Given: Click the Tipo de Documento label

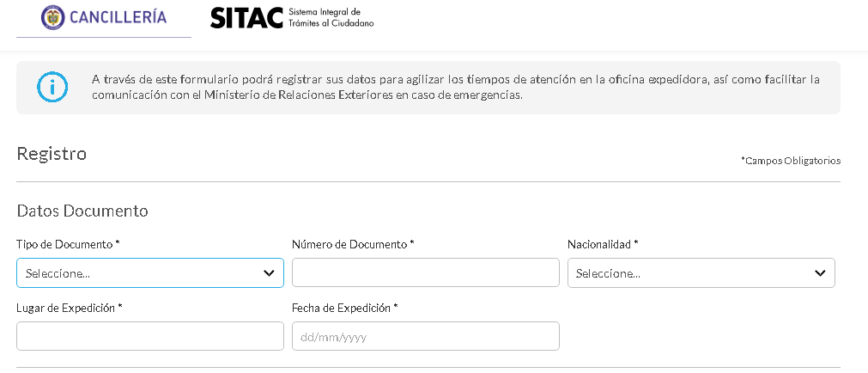Looking at the screenshot, I should [x=68, y=244].
